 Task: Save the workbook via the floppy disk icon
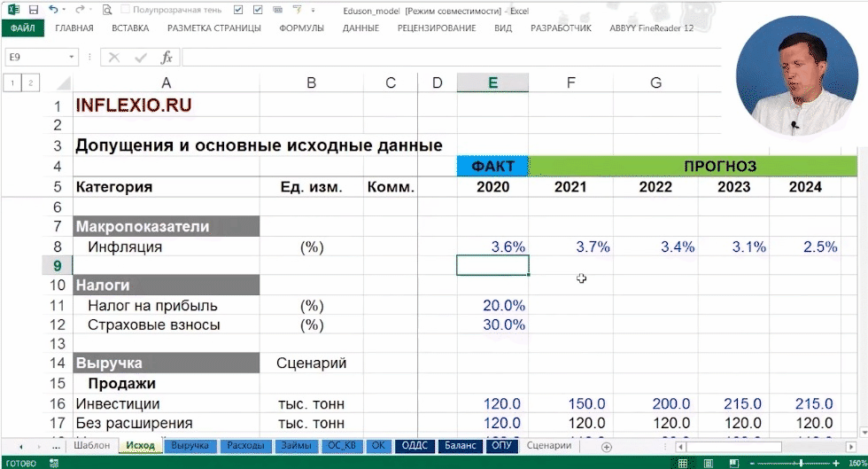point(34,10)
